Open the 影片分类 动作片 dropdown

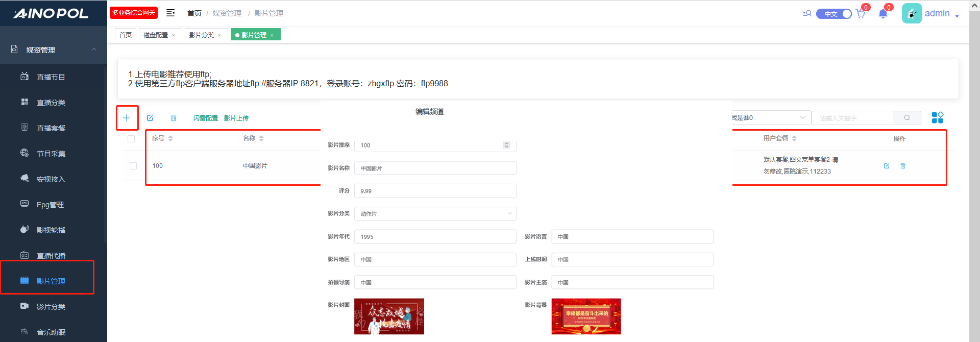435,214
